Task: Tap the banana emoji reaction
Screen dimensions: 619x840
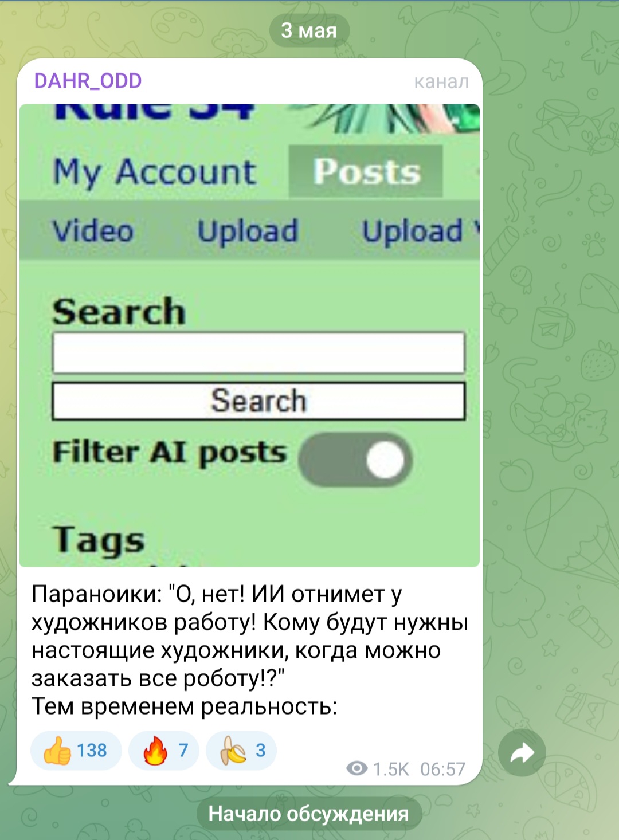Action: [241, 750]
